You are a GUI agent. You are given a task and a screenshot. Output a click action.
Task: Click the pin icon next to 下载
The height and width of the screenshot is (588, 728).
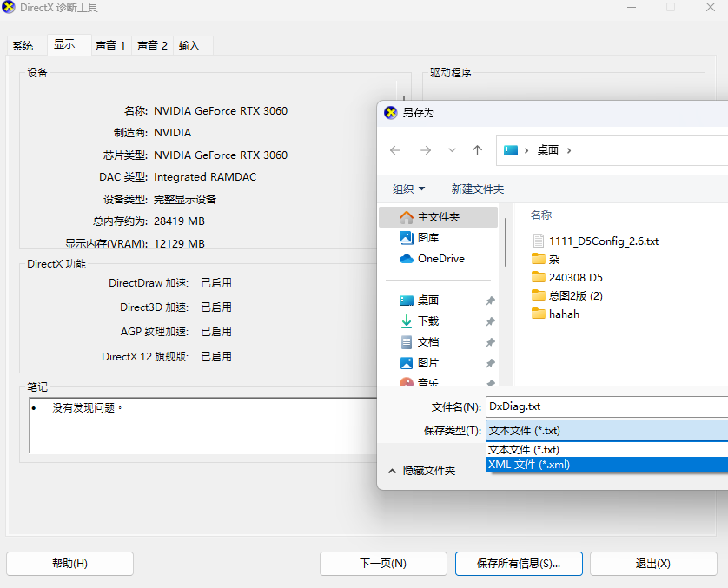click(490, 321)
